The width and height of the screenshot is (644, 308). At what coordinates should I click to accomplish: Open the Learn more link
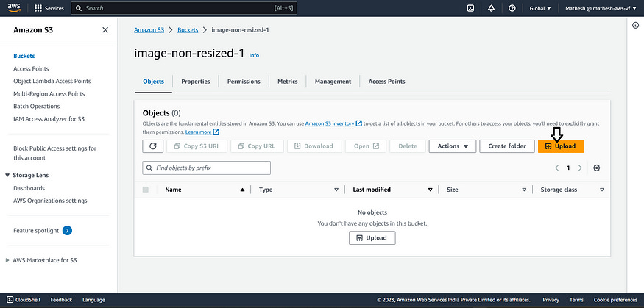202,132
